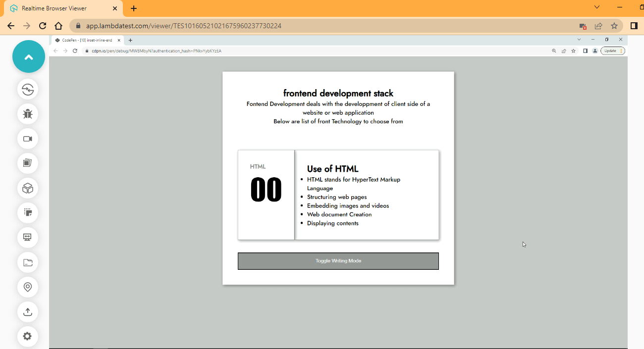Click the 'Structuring web pages' list item
This screenshot has width=644, height=349.
(337, 197)
